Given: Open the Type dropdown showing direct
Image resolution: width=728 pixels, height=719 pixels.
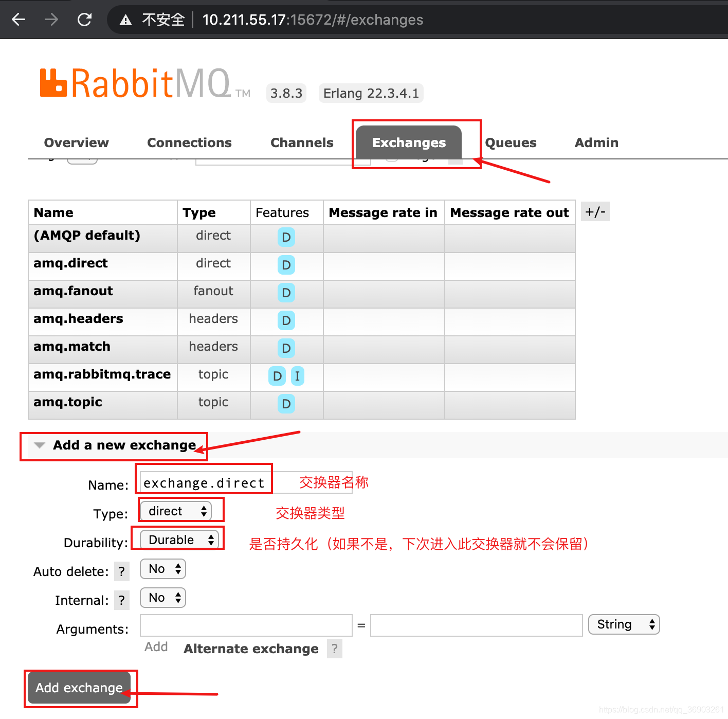Looking at the screenshot, I should 175,511.
